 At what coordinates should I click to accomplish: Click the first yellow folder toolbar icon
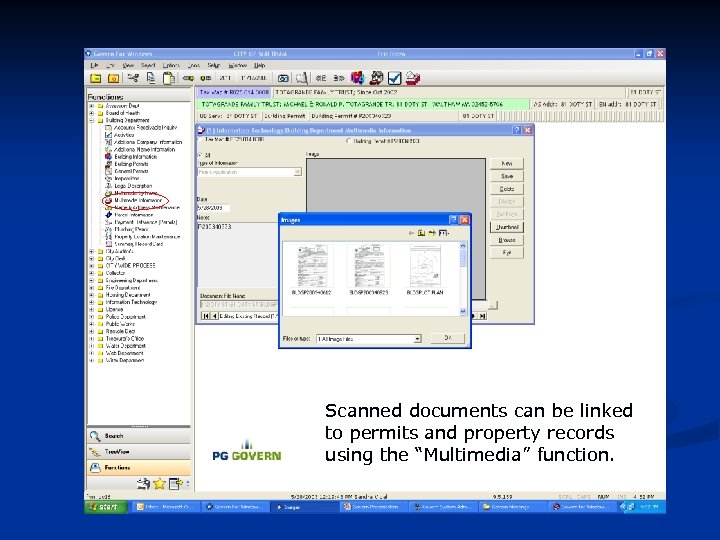point(96,79)
